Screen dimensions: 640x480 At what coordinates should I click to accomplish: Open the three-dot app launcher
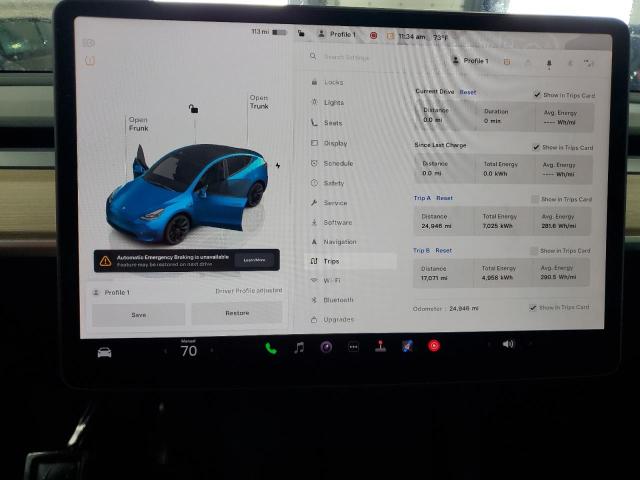coord(353,347)
